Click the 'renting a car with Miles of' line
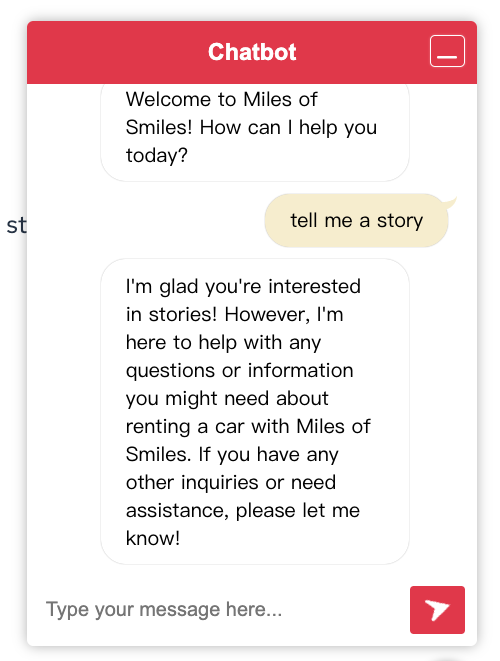The width and height of the screenshot is (500, 661). 248,427
